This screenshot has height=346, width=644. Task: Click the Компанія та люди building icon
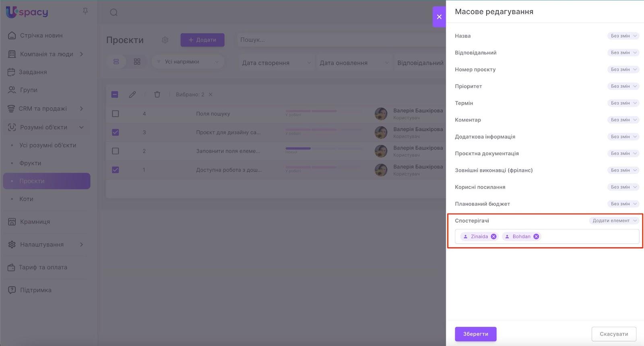coord(12,54)
